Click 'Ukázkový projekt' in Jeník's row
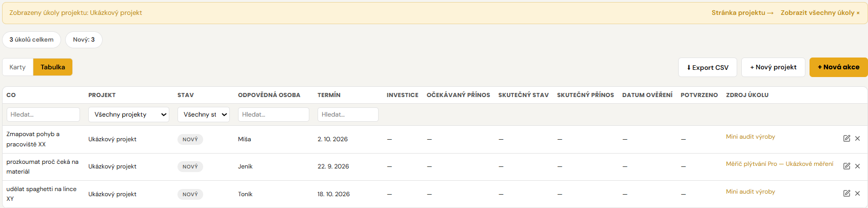Screen dimensions: 868x208 pos(112,166)
